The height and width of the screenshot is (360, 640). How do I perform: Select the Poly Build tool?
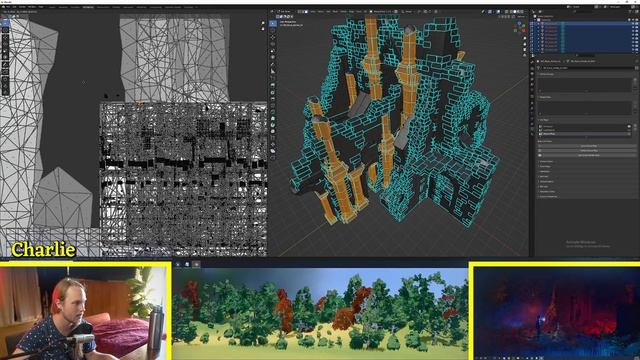(273, 118)
